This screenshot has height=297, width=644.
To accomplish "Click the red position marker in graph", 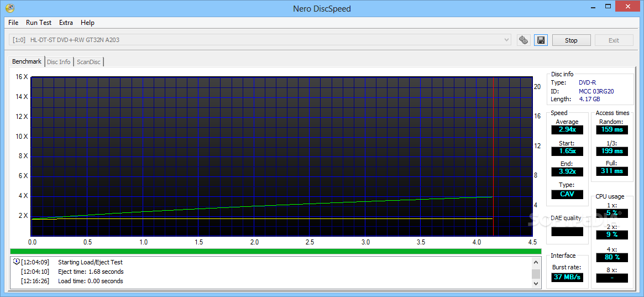I will [493, 155].
